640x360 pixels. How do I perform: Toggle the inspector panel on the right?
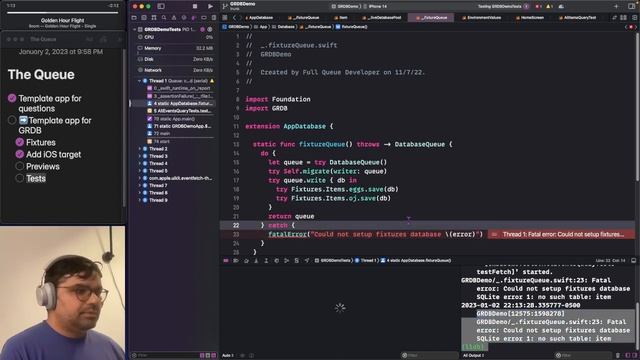(x=632, y=6)
